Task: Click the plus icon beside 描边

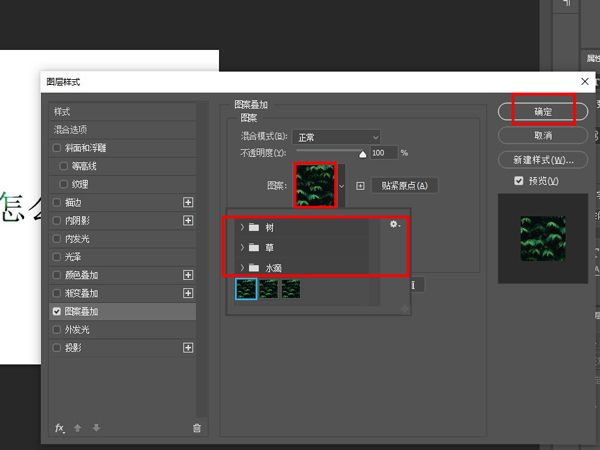Action: 188,202
